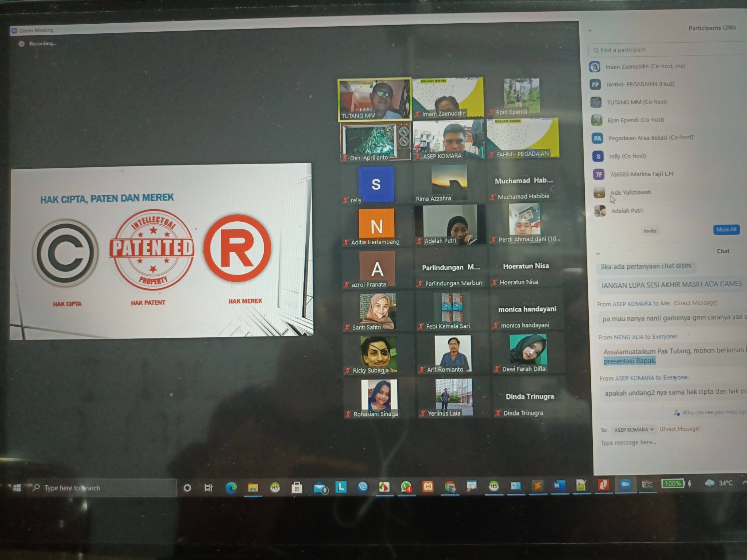Select the Imam Zaenuddin video thumbnail
747x560 pixels.
click(448, 98)
